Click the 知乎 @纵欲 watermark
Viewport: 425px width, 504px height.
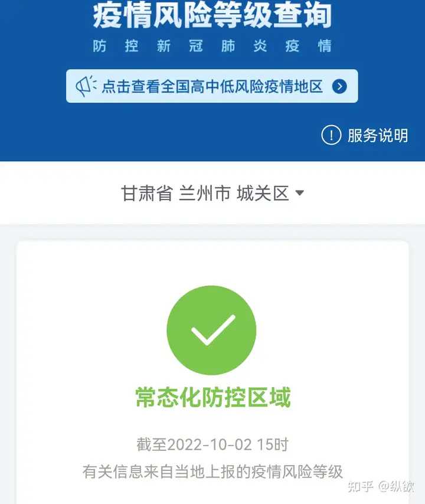coord(381,486)
